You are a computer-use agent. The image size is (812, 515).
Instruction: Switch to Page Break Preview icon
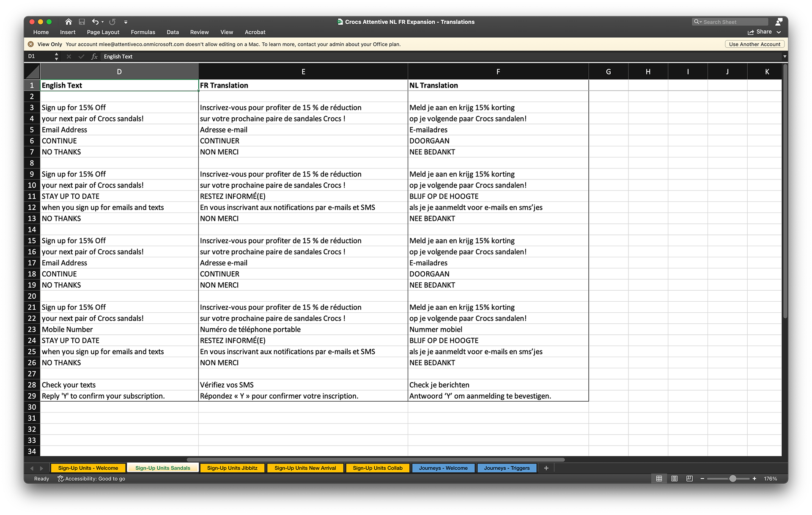click(x=689, y=479)
